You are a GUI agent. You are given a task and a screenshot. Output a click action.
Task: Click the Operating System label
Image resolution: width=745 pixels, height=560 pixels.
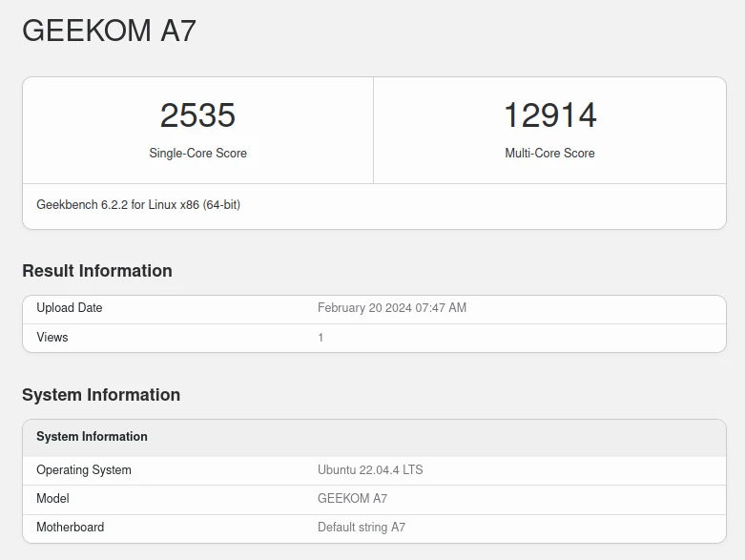click(84, 469)
